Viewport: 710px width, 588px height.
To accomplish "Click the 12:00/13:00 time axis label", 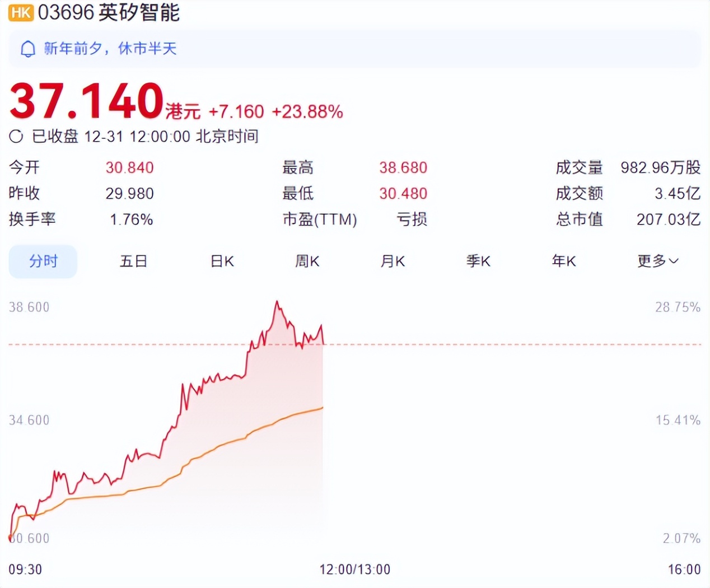I will click(355, 570).
